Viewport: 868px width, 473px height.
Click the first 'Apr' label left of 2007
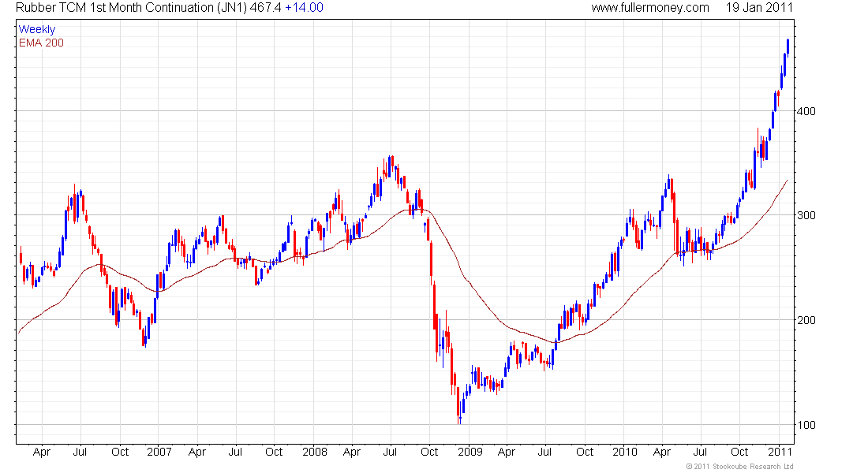click(42, 452)
